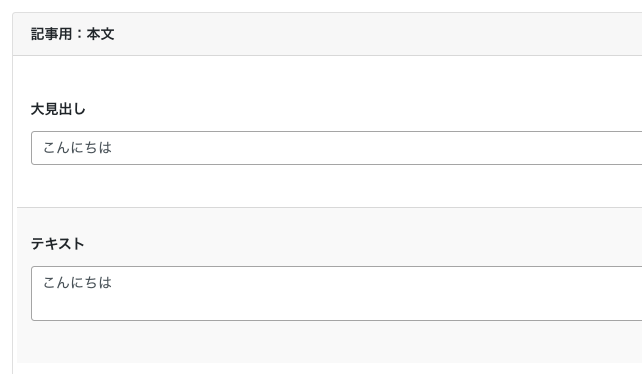Click the divider between 大見出し and テキスト sections

[x=330, y=207]
